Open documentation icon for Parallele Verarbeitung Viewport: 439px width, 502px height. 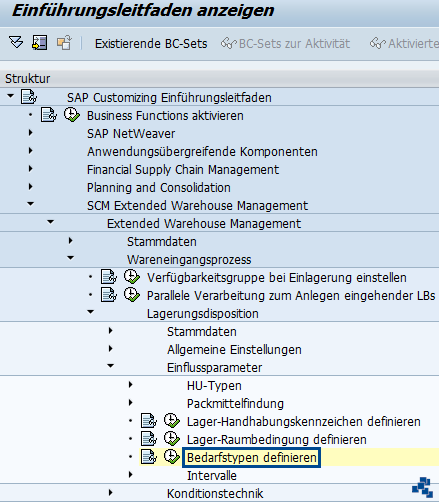click(109, 295)
